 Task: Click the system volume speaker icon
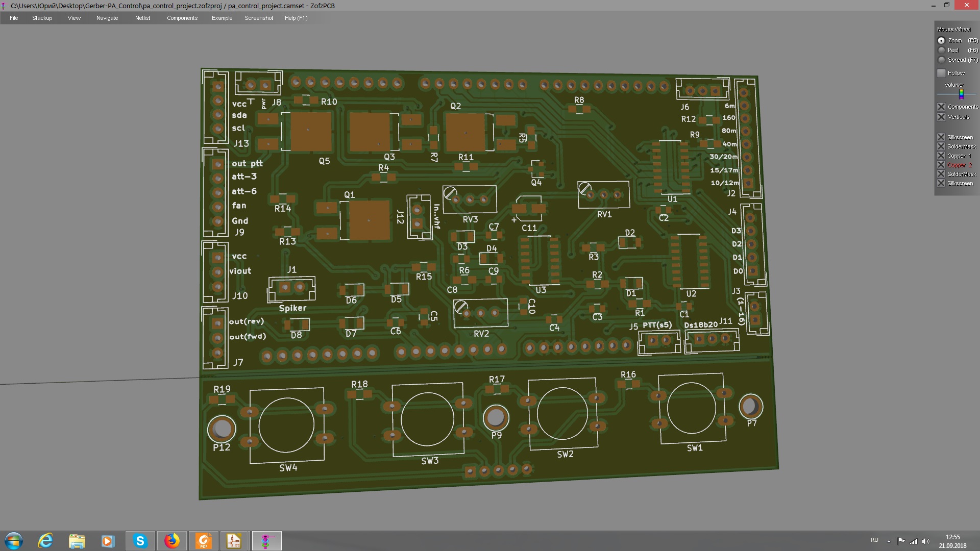pyautogui.click(x=926, y=541)
